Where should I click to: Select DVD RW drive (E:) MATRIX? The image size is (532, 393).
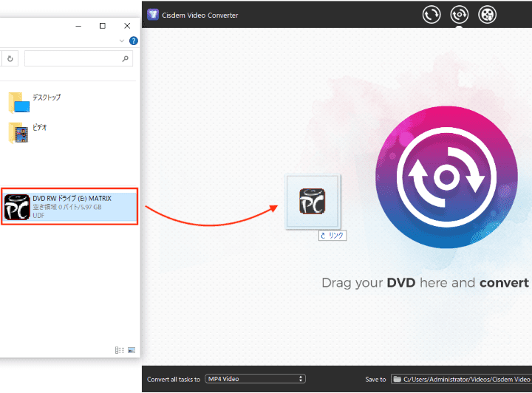pos(70,208)
